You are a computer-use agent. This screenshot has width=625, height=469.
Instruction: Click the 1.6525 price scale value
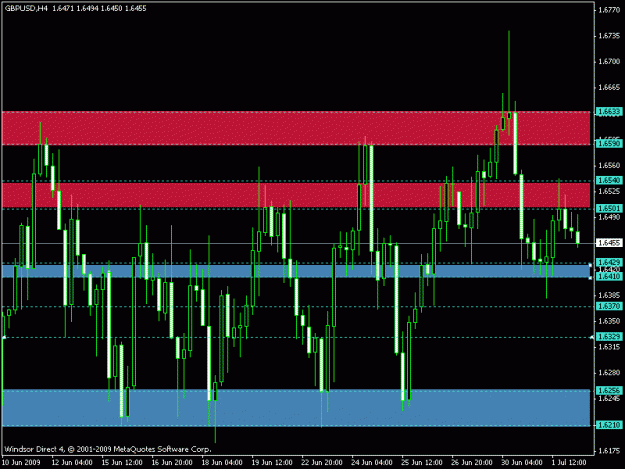pos(609,191)
